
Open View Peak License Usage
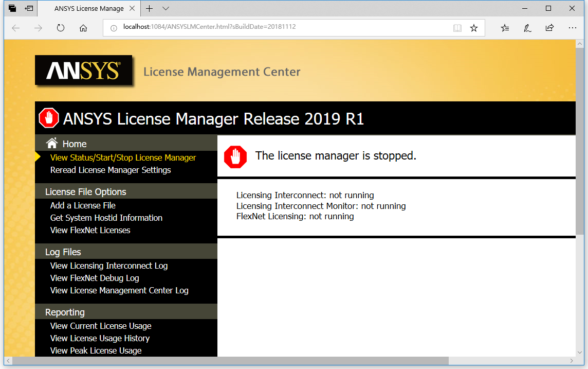[x=96, y=350]
